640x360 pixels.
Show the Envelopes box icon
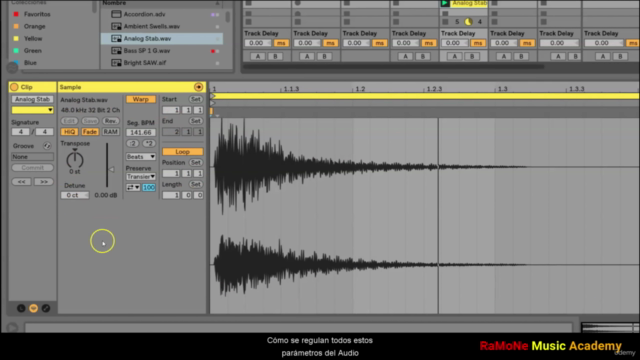(x=46, y=308)
